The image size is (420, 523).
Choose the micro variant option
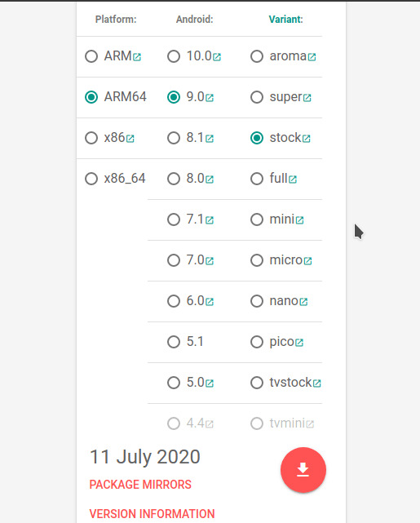pyautogui.click(x=257, y=260)
